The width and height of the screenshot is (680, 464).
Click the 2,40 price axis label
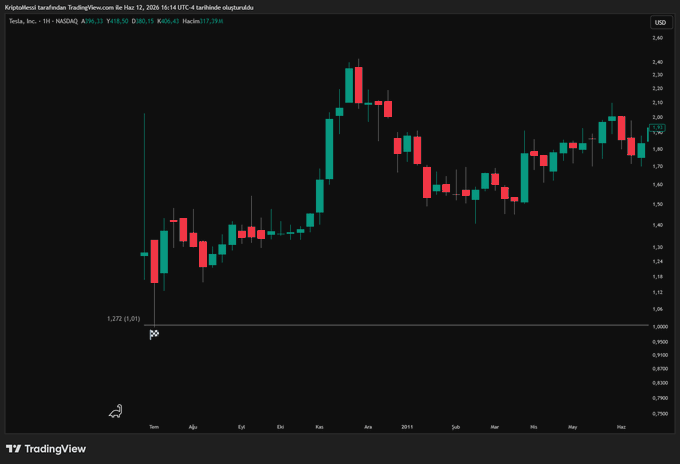click(657, 62)
